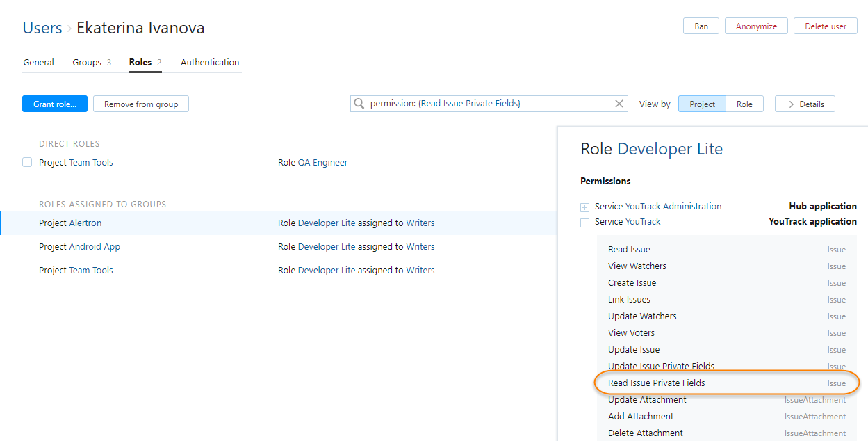This screenshot has width=868, height=441.
Task: Focus the permission search field
Action: (x=486, y=104)
